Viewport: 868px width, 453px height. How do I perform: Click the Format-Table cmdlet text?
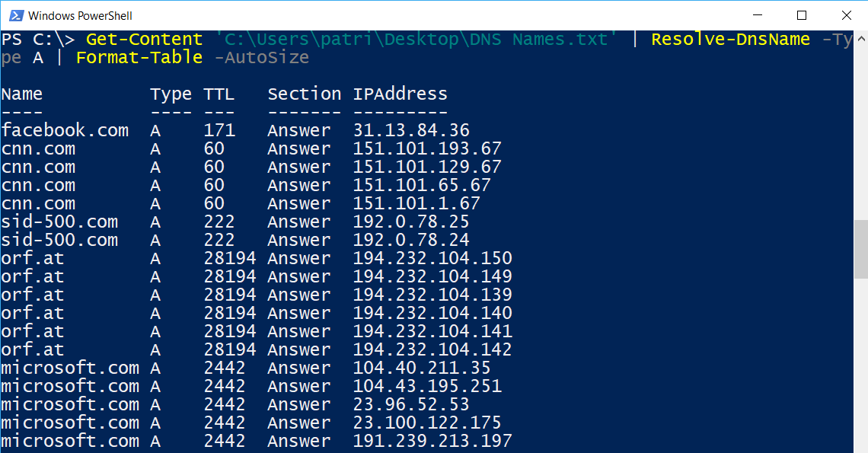click(139, 57)
